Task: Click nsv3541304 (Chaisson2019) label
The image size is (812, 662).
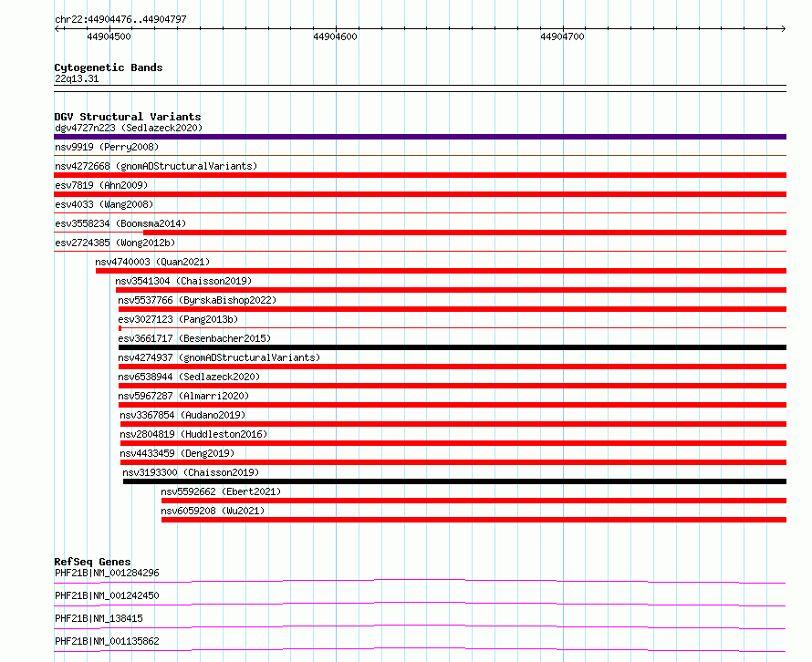Action: coord(183,281)
